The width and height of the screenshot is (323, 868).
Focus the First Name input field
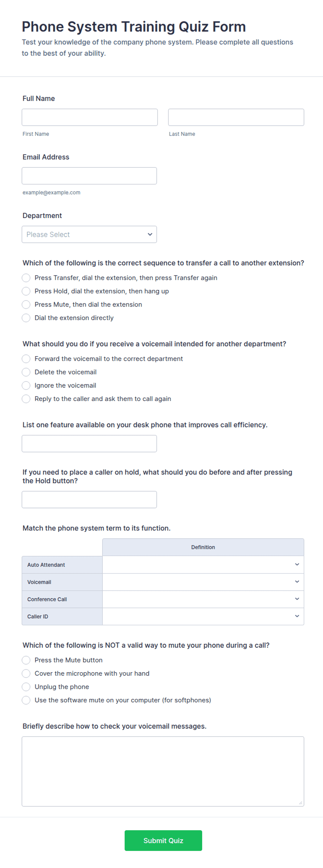coord(90,117)
